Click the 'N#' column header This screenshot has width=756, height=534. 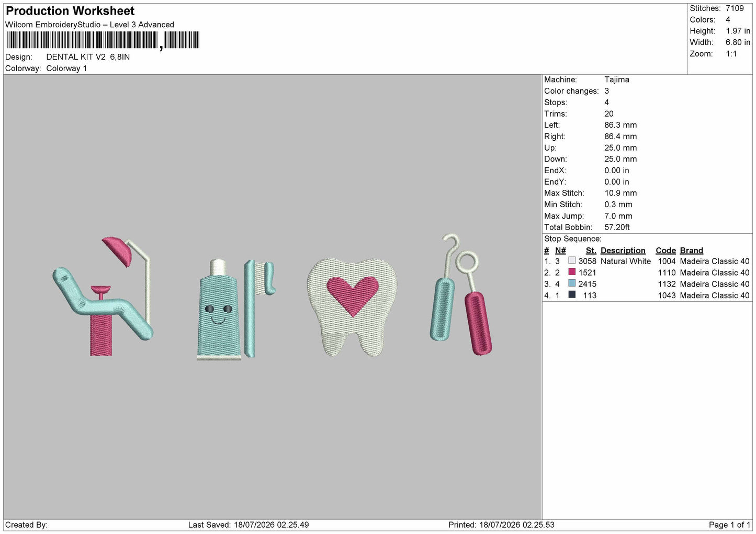click(560, 251)
